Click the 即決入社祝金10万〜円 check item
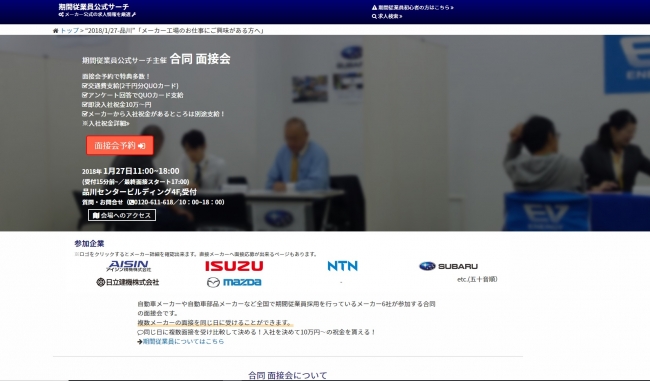The image size is (650, 381). click(116, 104)
